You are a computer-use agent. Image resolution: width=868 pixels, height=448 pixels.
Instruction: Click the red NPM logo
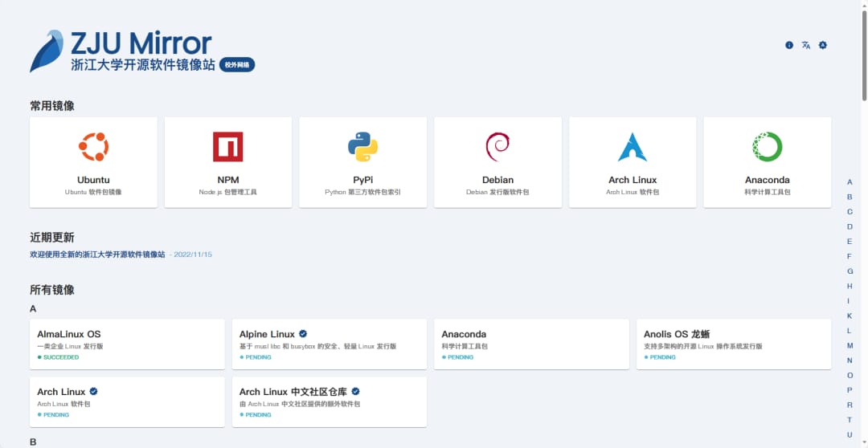pos(228,147)
